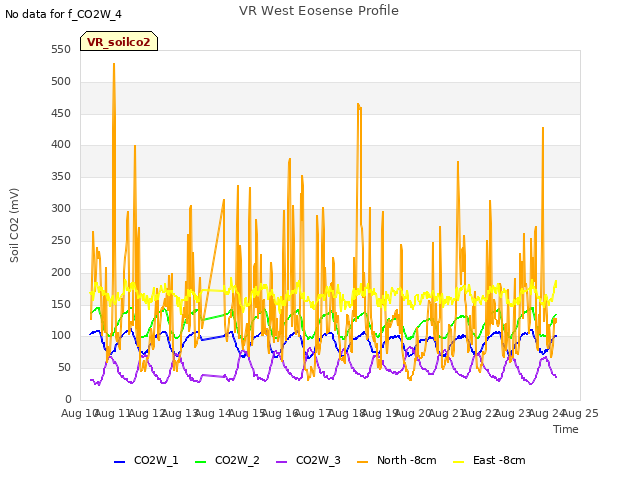Click the 0 y-axis tick label
This screenshot has height=480, width=640.
68,399
